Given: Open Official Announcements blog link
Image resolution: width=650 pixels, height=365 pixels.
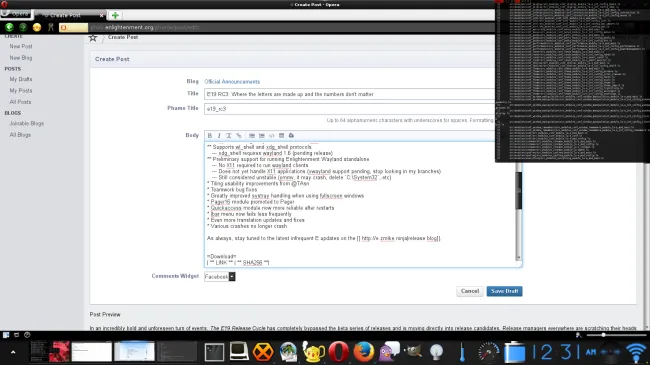Looking at the screenshot, I should point(232,82).
